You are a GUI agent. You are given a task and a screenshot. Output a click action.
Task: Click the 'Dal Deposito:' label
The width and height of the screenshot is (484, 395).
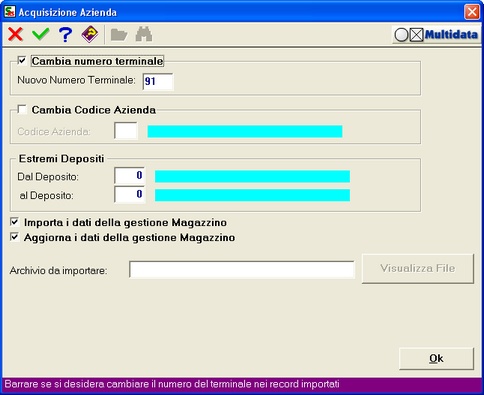click(x=48, y=177)
